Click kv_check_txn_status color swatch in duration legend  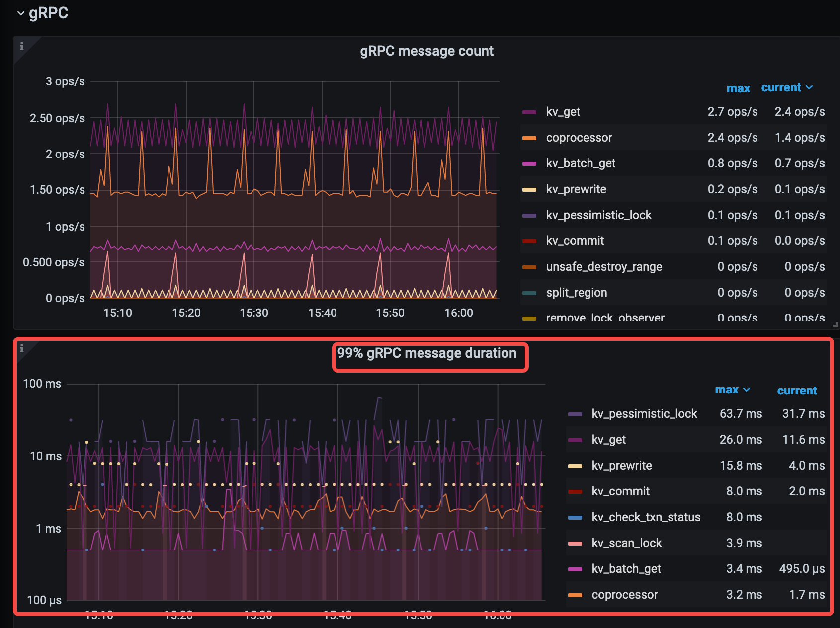click(575, 518)
